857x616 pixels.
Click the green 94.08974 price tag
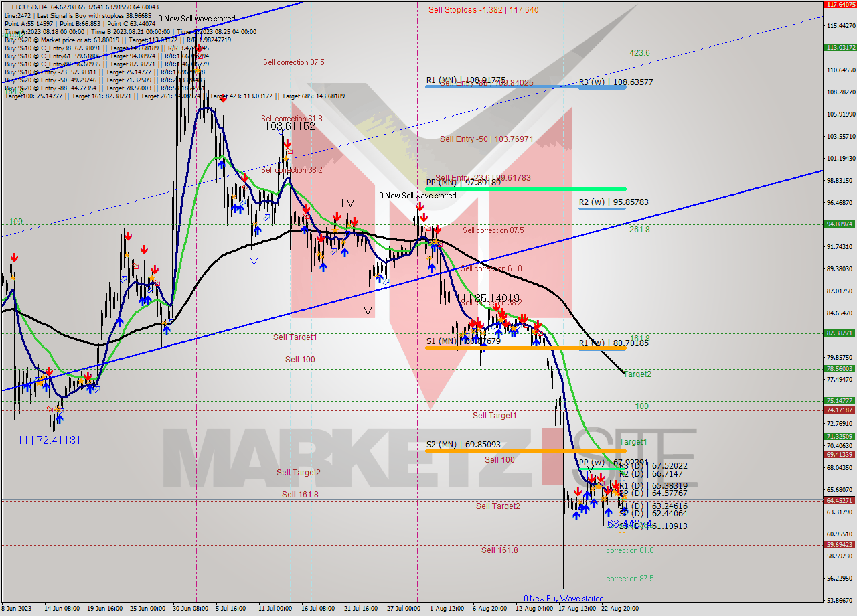point(840,224)
